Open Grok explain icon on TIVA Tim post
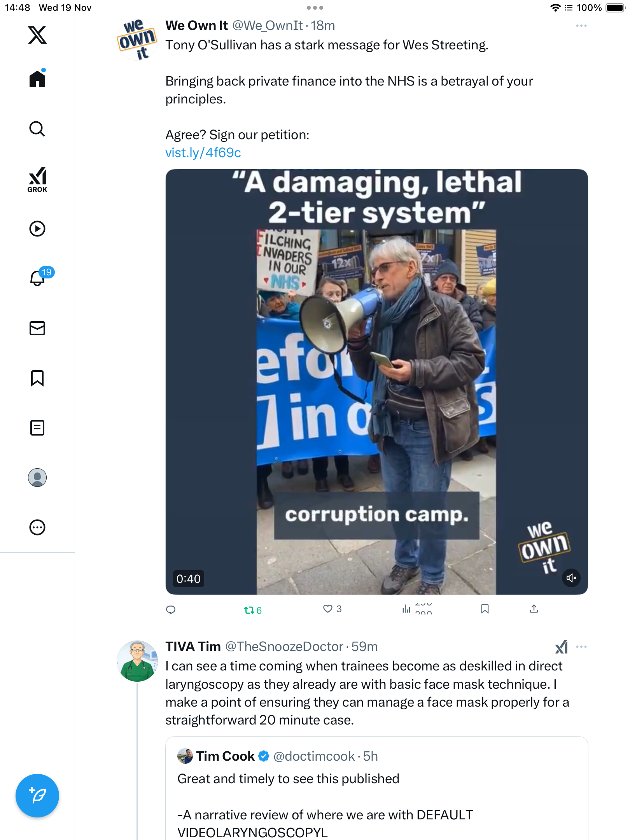Viewport: 630px width, 840px height. pos(562,647)
